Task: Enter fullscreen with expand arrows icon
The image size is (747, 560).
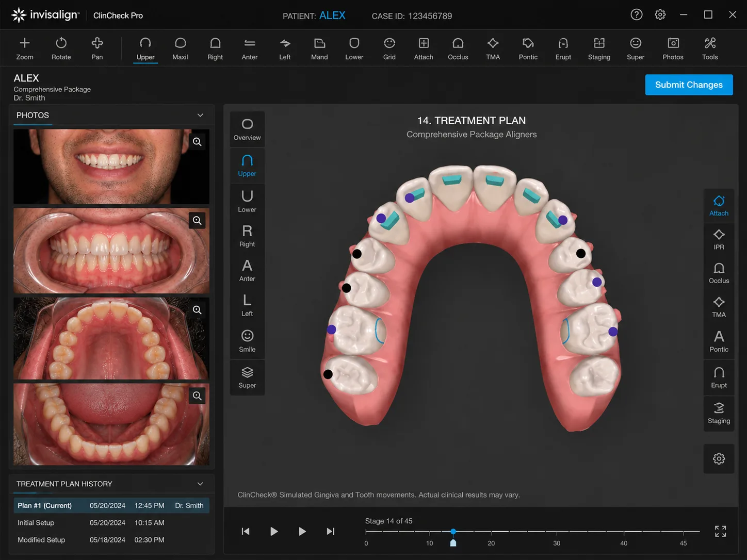Action: 721,531
